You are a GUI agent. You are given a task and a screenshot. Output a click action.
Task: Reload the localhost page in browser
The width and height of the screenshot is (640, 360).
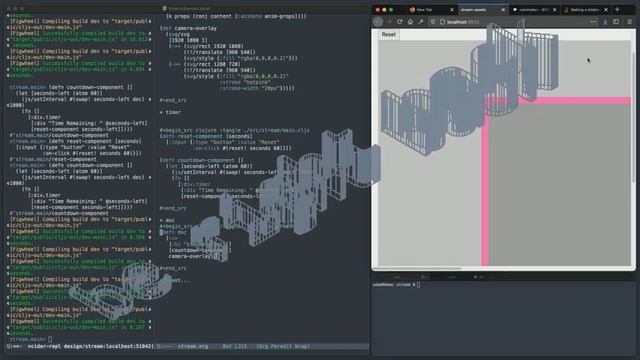tap(400, 22)
